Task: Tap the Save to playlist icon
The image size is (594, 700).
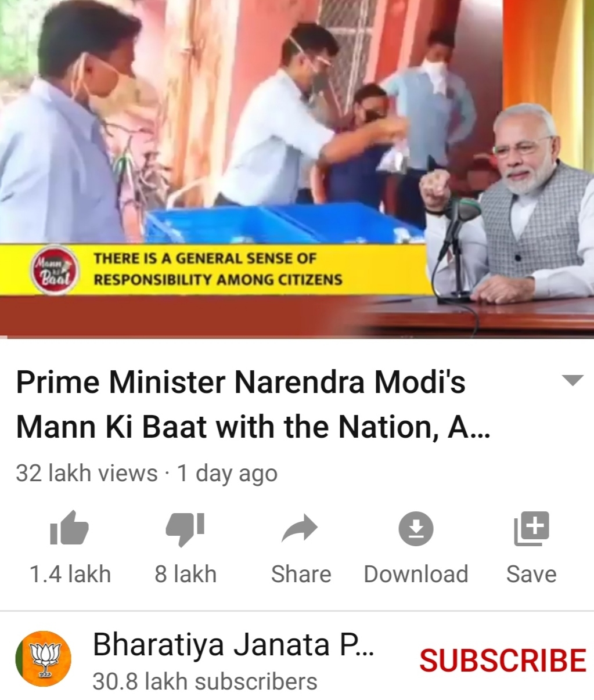Action: (531, 528)
